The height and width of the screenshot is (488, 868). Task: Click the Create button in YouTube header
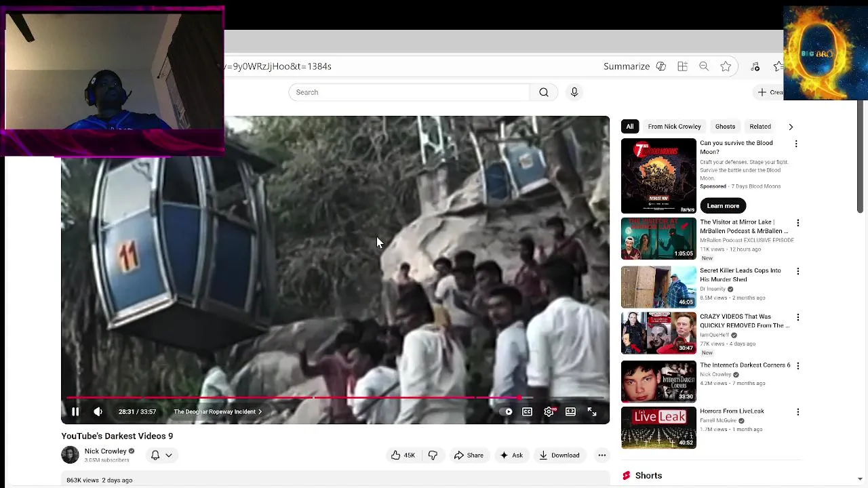770,92
